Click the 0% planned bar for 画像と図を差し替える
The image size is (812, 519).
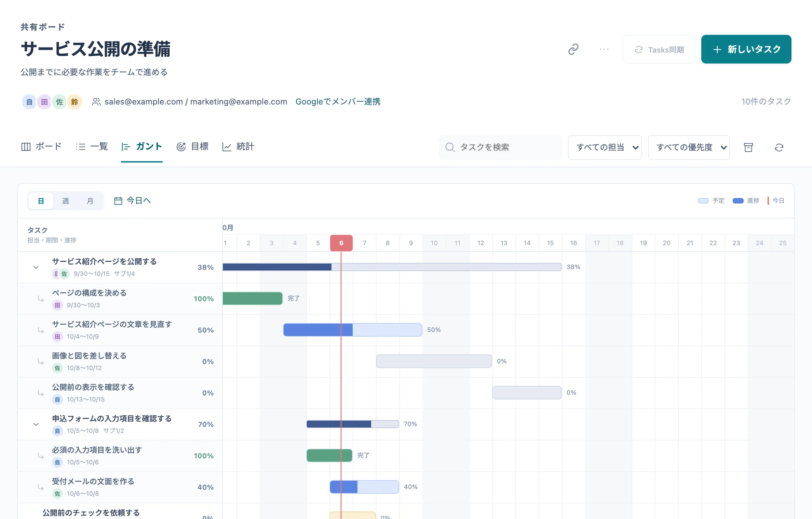tap(434, 361)
